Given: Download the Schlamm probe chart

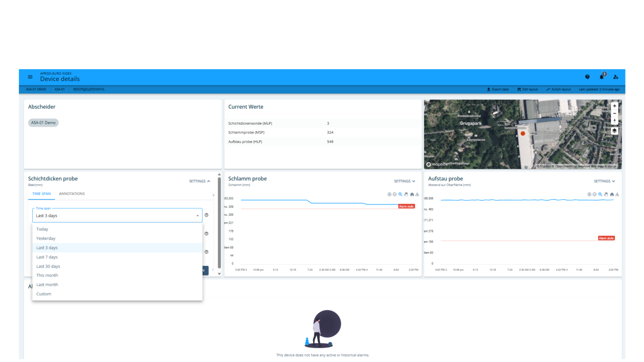Looking at the screenshot, I should (417, 194).
